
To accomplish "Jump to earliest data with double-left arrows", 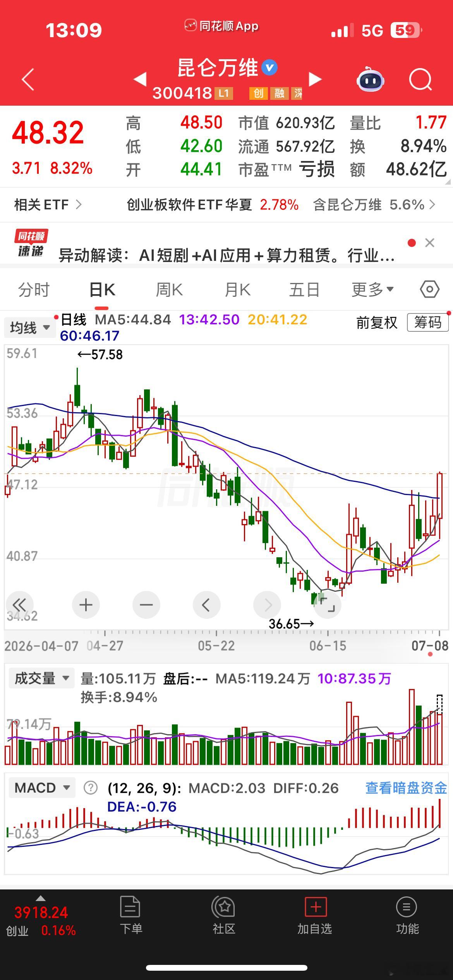I will tap(19, 605).
